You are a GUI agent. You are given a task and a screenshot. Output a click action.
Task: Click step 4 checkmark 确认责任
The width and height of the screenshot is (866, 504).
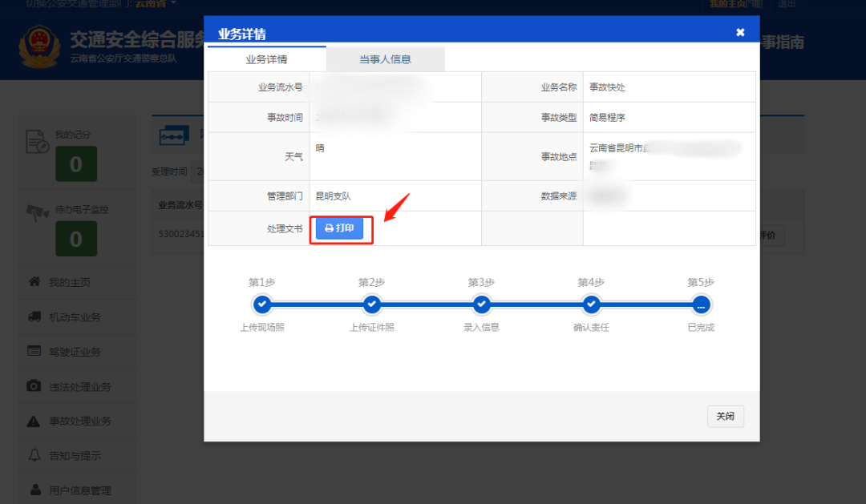pyautogui.click(x=591, y=304)
